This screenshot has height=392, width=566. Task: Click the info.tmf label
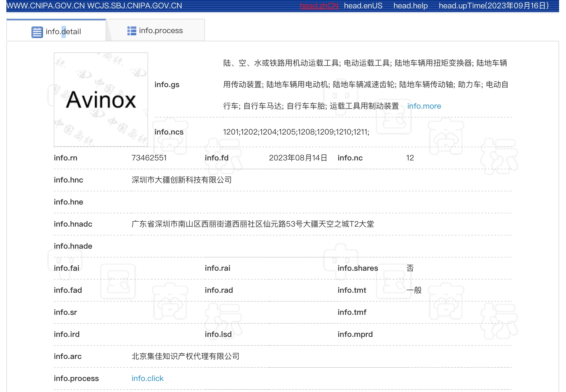[x=352, y=312]
